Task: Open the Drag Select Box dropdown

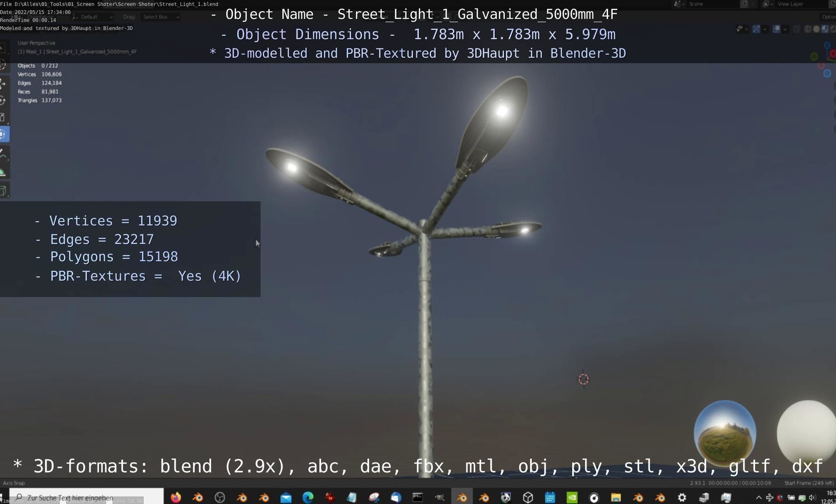Action: click(x=161, y=17)
